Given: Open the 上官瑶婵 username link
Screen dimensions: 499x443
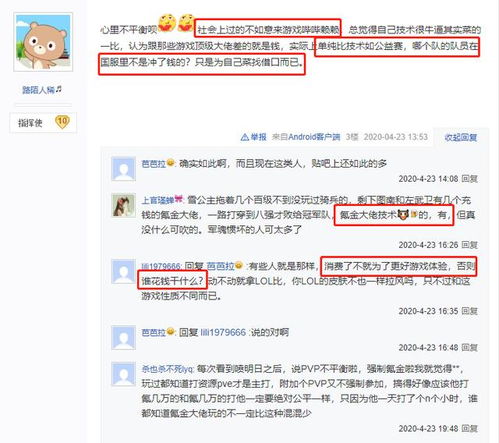Looking at the screenshot, I should click(x=158, y=200).
